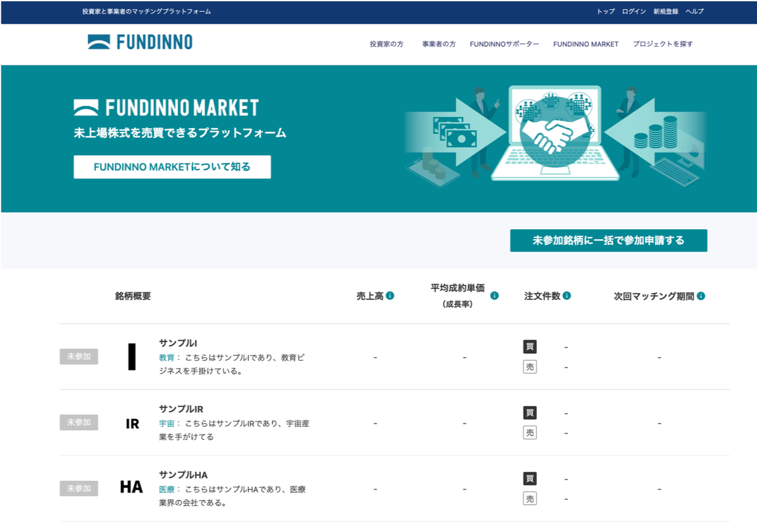The height and width of the screenshot is (532, 757).
Task: Click the 注文件数 info icon
Action: (x=566, y=296)
